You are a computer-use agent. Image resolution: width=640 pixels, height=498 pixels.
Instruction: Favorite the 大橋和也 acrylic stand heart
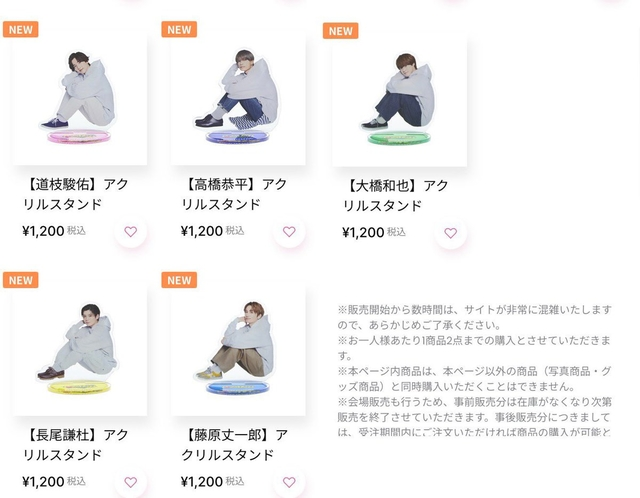451,233
